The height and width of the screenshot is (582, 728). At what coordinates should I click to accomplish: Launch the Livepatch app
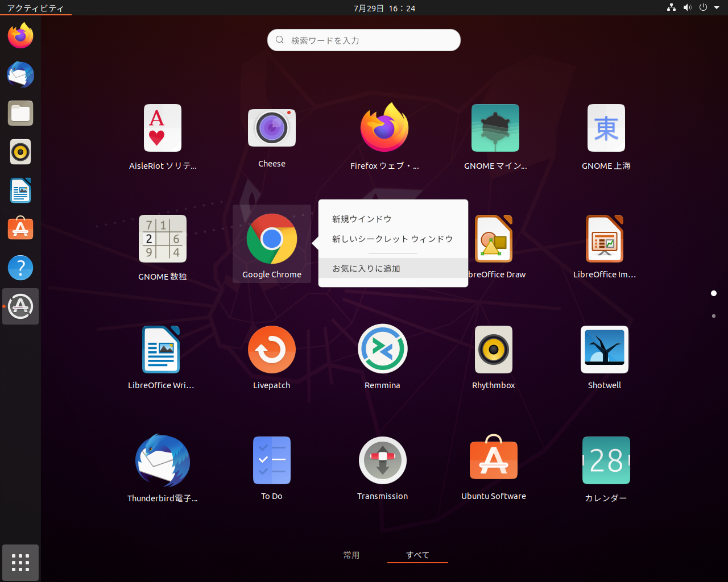(272, 350)
